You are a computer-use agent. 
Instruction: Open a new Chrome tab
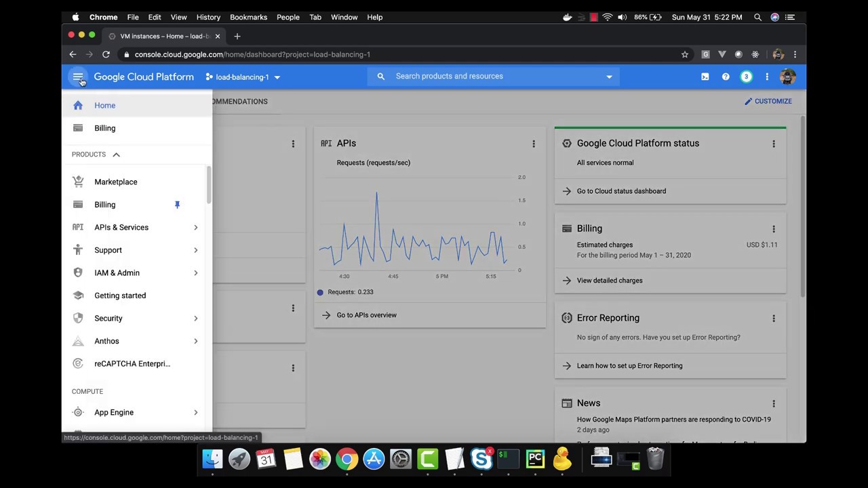pos(237,36)
